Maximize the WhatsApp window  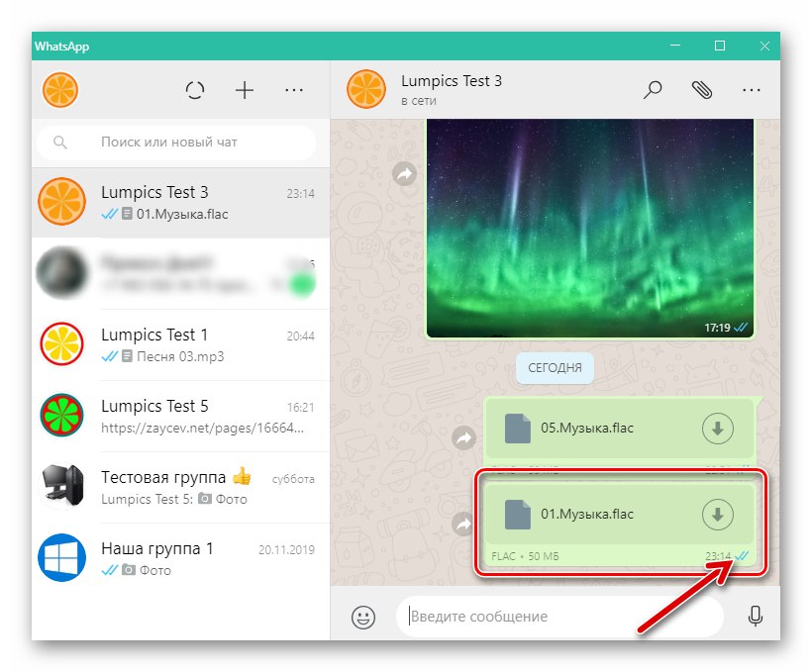pos(720,46)
